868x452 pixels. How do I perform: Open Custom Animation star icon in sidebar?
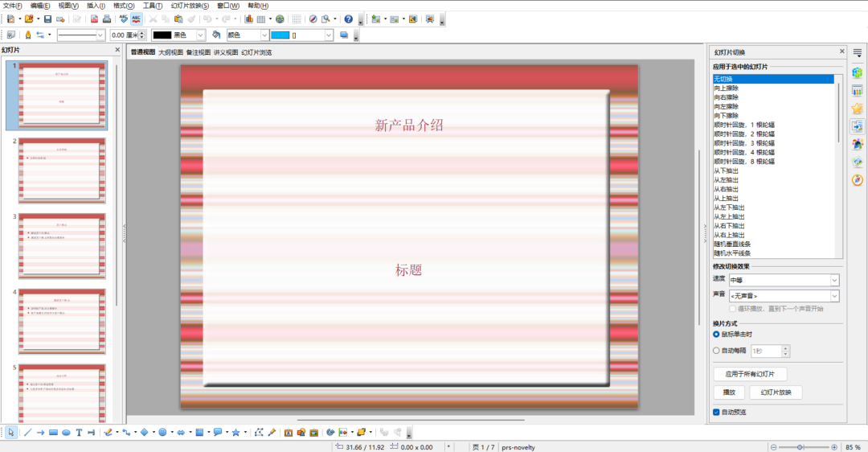click(858, 109)
